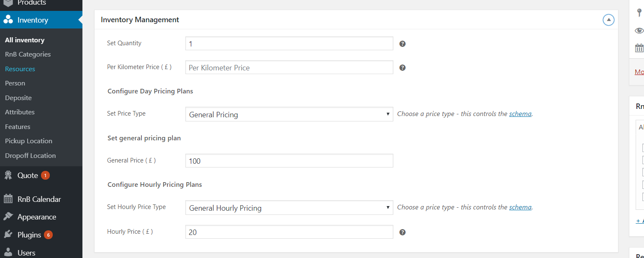Select Resources in the Inventory submenu
The image size is (644, 258).
pyautogui.click(x=20, y=69)
